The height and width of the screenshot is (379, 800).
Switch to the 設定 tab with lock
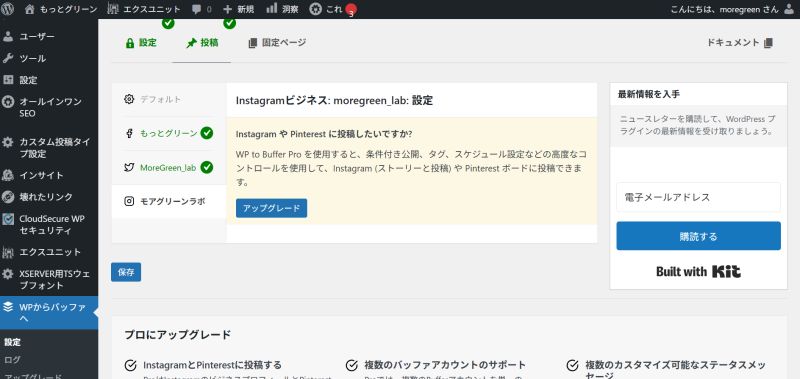pyautogui.click(x=141, y=43)
